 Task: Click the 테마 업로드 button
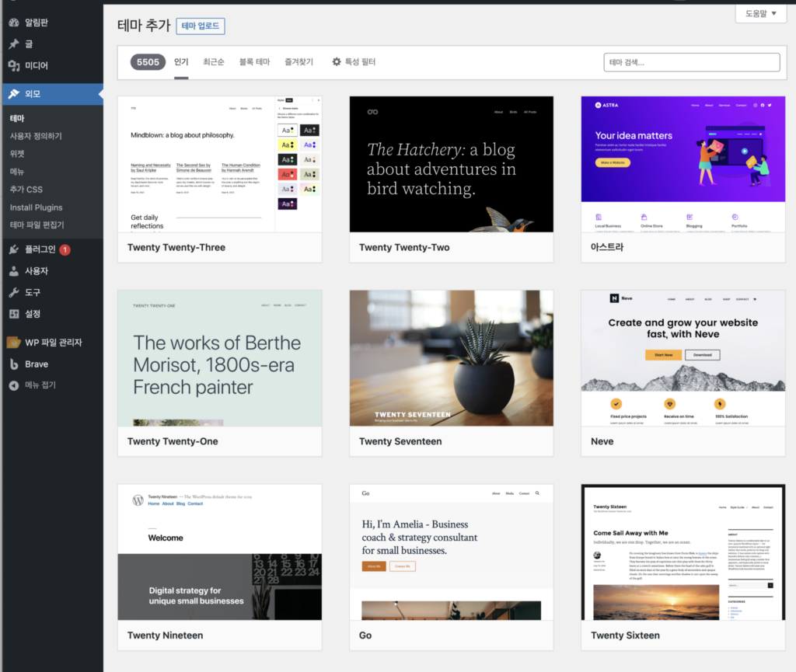tap(201, 26)
